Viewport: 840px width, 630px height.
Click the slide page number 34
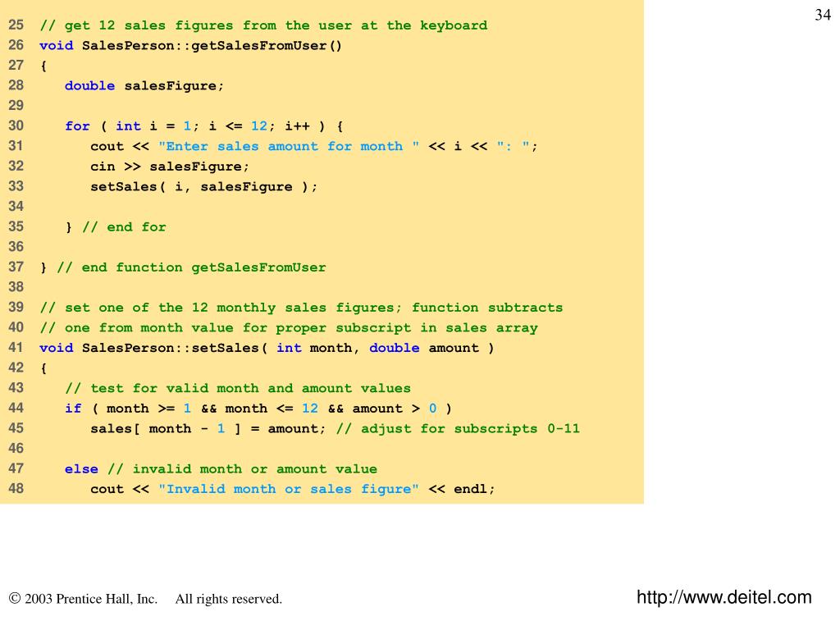[823, 15]
